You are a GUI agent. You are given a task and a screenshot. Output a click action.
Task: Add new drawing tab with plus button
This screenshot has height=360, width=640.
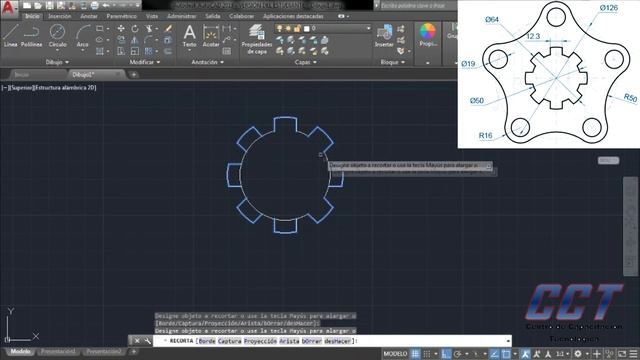pos(133,75)
